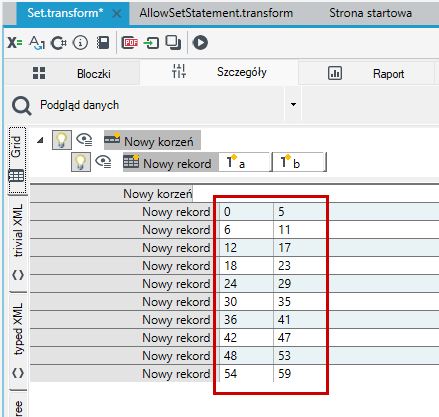Click cell with value 29
The width and height of the screenshot is (439, 417).
click(300, 284)
